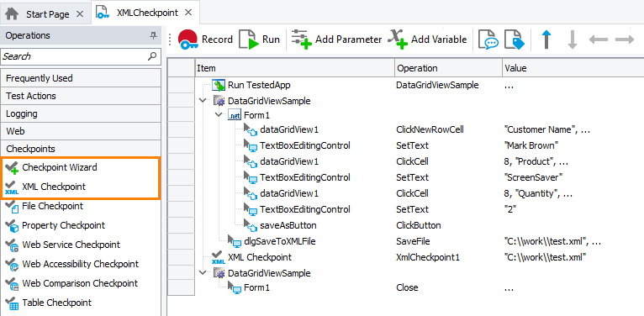Viewport: 644px width, 316px height.
Task: Run the keyword test
Action: [259, 39]
